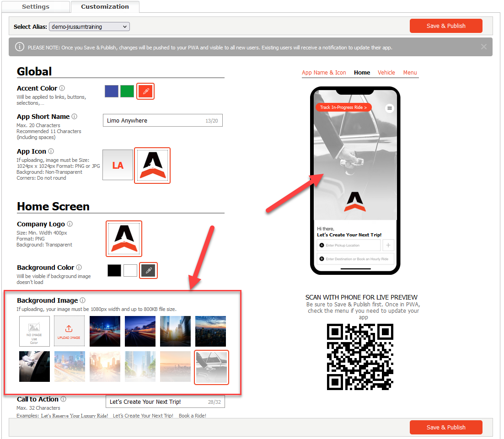Image resolution: width=504 pixels, height=439 pixels.
Task: Pick the black background color swatch
Action: [114, 271]
